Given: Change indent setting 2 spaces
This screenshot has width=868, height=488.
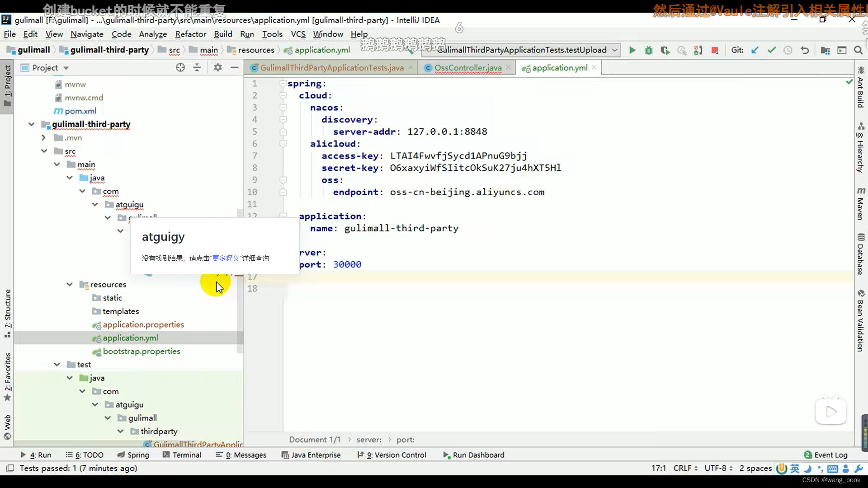Looking at the screenshot, I should (755, 468).
